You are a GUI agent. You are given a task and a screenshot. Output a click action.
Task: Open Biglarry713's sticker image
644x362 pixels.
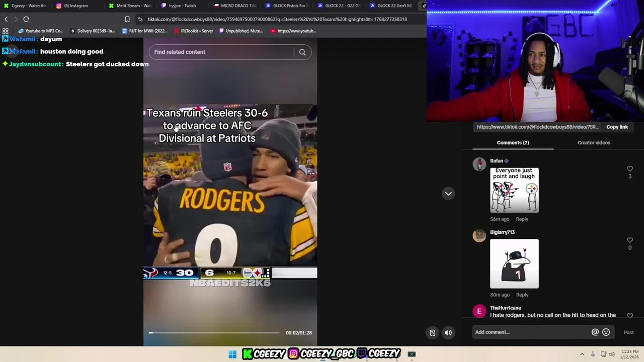pos(514,264)
